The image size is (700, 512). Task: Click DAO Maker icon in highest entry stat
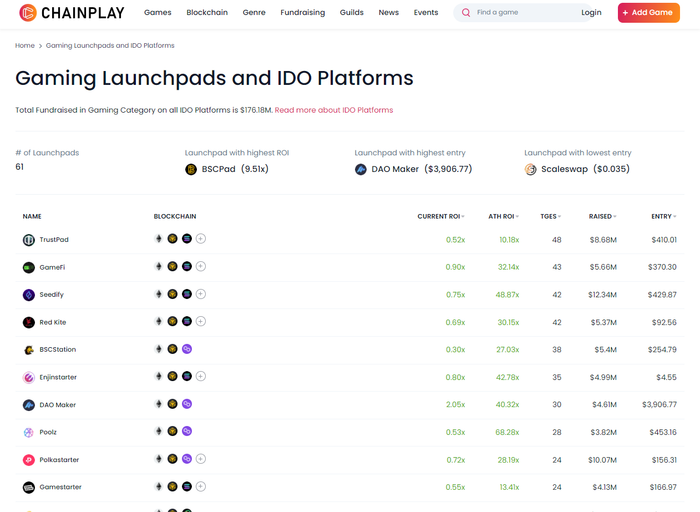(361, 170)
